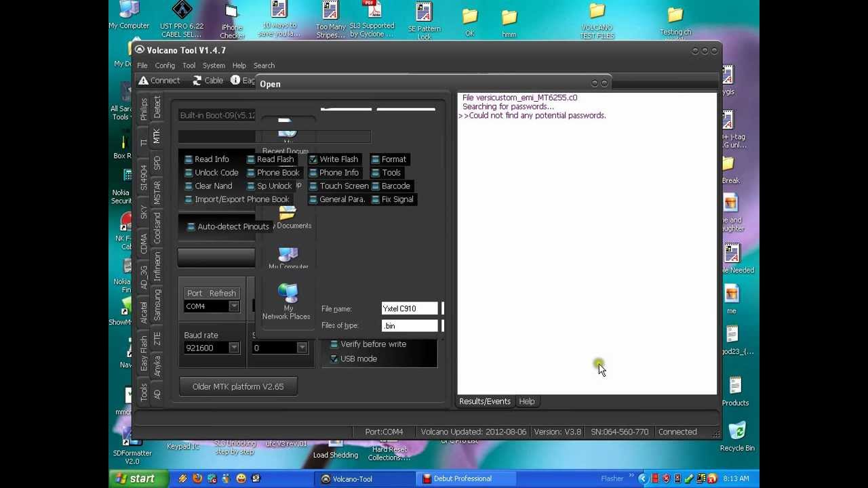
Task: Select the Fix Signal option
Action: 392,199
